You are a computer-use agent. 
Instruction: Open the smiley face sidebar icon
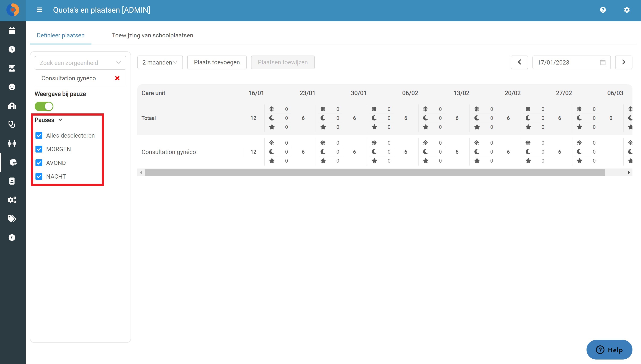click(12, 87)
